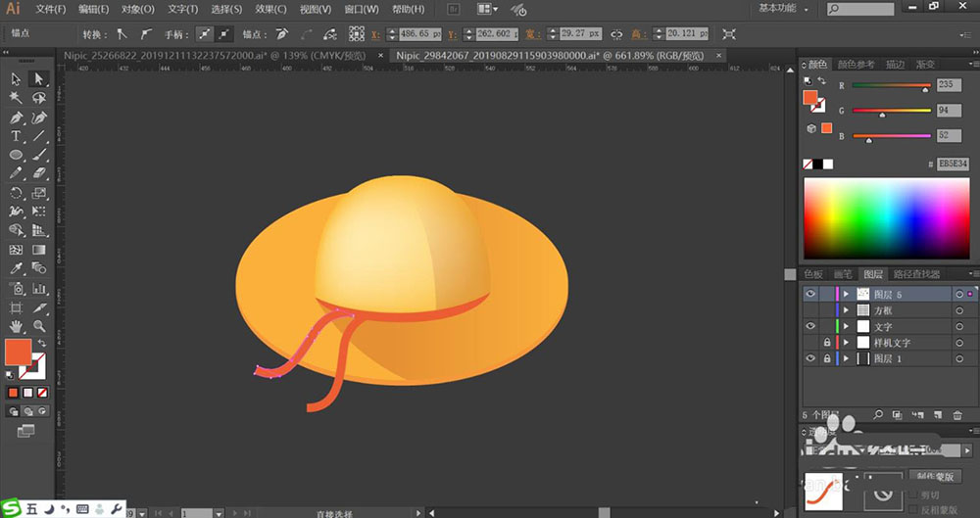Switch to the Nipic_25266822 document tab
Screen dimensions: 980x518
[215, 56]
